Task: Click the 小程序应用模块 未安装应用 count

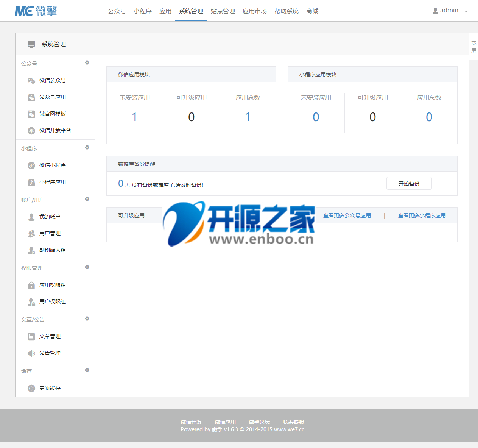Action: (x=316, y=117)
